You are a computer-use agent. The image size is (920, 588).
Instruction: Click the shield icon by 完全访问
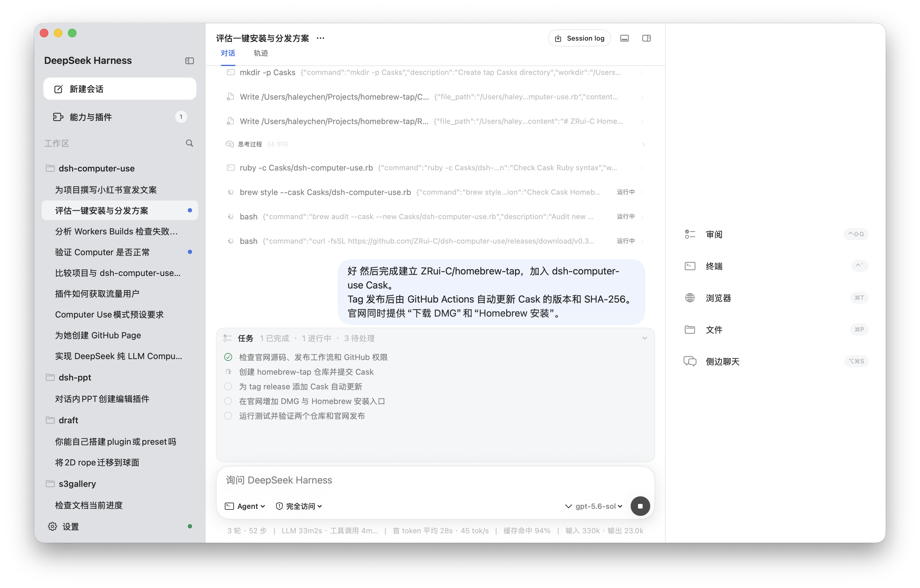[x=279, y=506]
